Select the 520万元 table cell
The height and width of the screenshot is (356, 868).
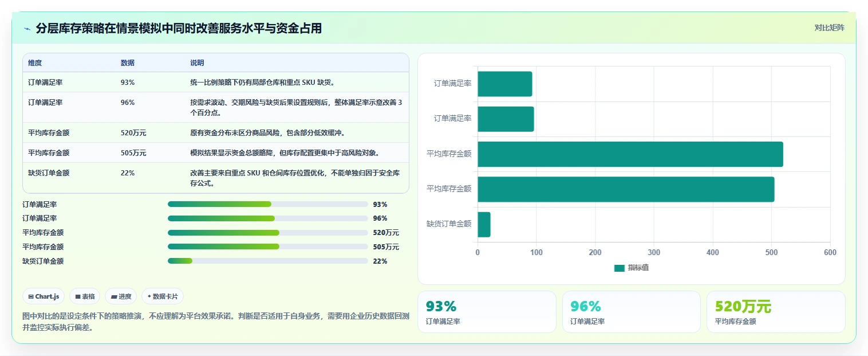[133, 133]
